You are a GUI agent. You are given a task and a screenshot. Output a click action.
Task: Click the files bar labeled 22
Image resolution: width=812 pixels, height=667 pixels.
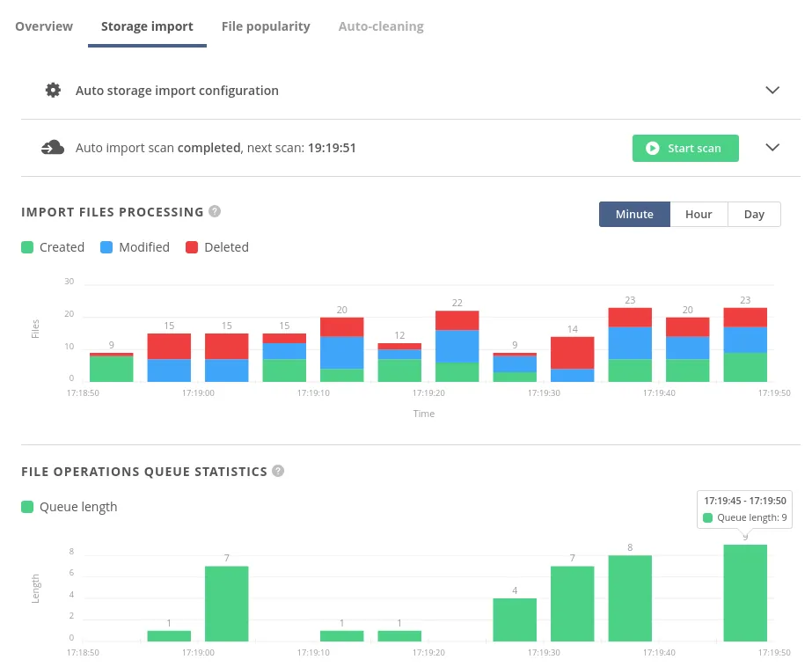[457, 346]
